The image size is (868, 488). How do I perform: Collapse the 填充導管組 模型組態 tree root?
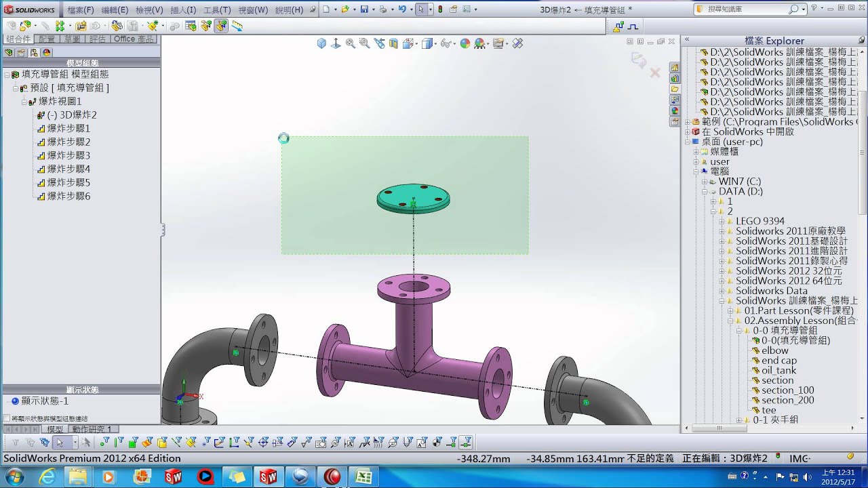7,75
